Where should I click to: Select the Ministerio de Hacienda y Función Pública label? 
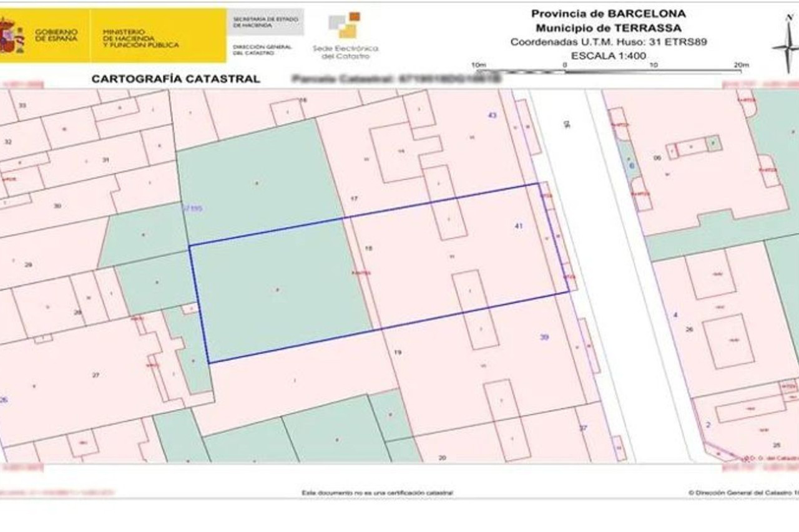(140, 38)
